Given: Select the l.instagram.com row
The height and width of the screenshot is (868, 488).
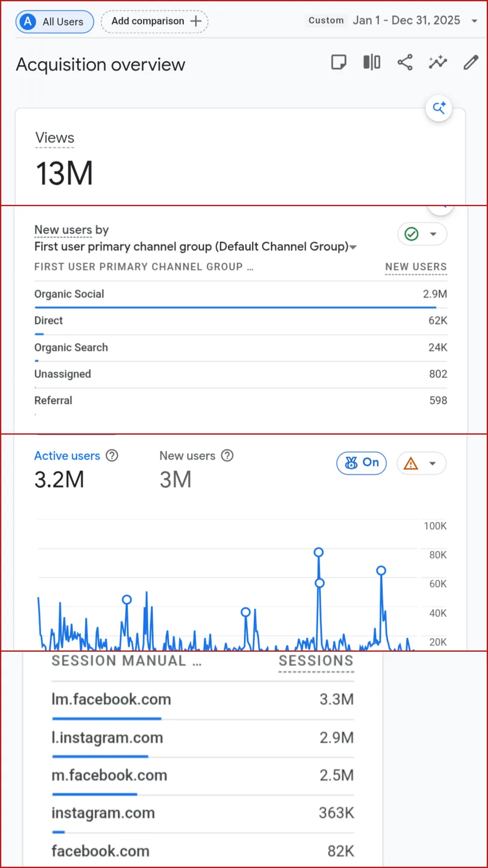Looking at the screenshot, I should pos(203,738).
